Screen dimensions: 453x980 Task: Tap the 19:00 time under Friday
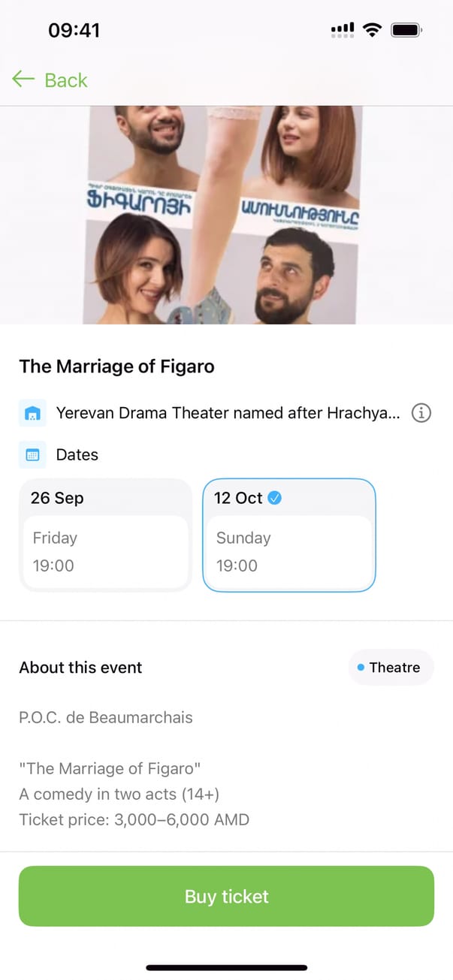coord(53,565)
